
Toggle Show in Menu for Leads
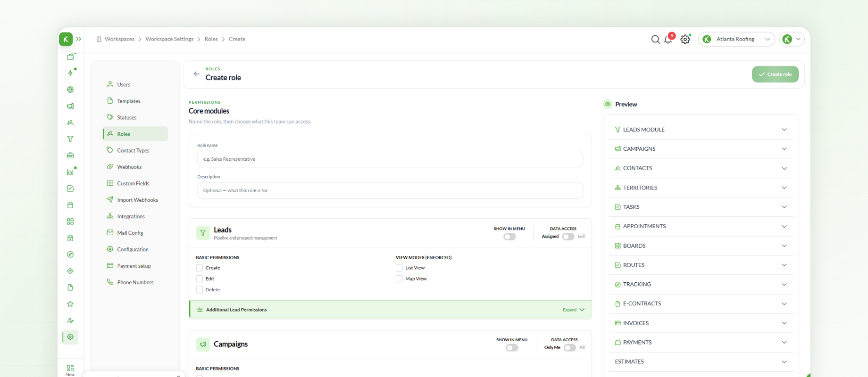pyautogui.click(x=509, y=237)
